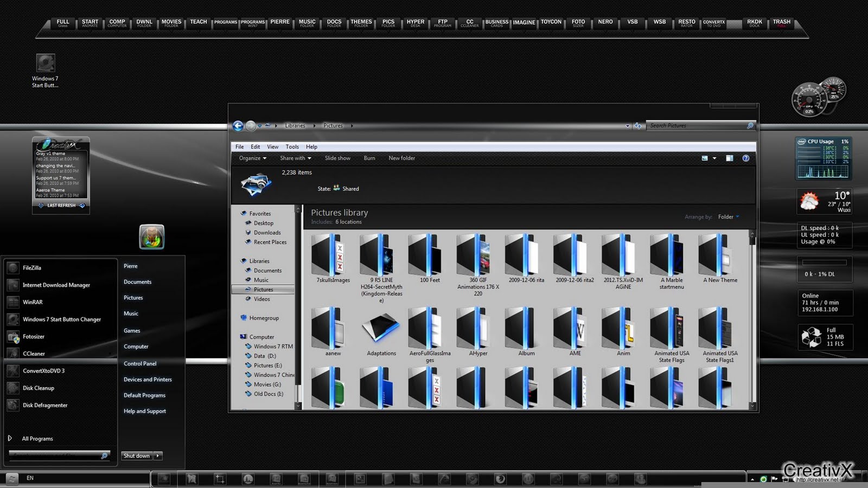The image size is (868, 488).
Task: Expand the address bar history dropdown arrow
Action: pos(628,126)
